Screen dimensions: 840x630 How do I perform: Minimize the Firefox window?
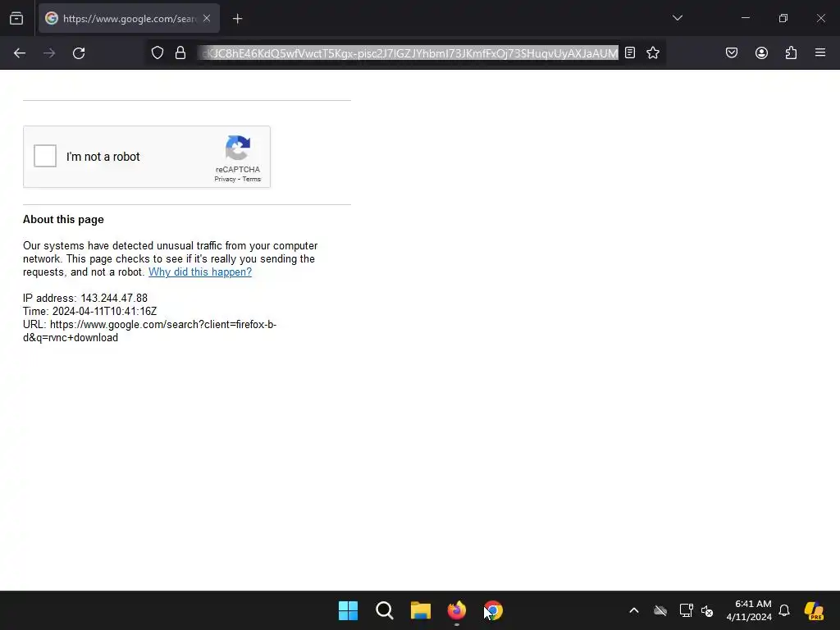(x=745, y=18)
